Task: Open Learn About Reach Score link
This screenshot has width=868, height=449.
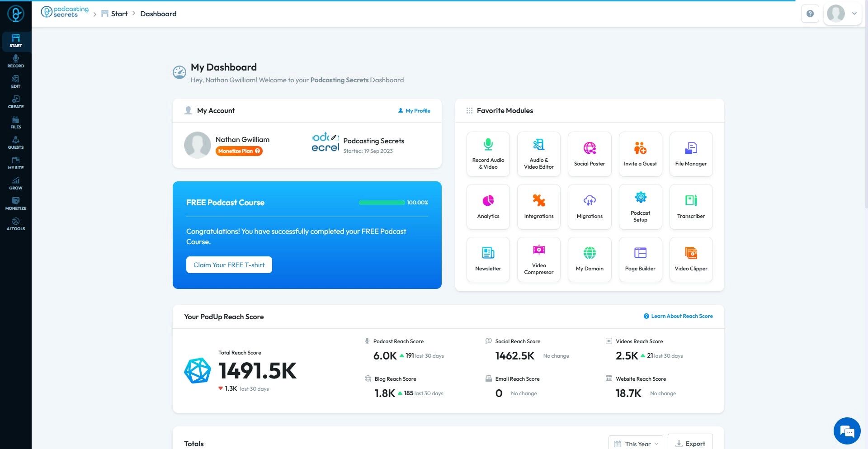Action: [678, 316]
